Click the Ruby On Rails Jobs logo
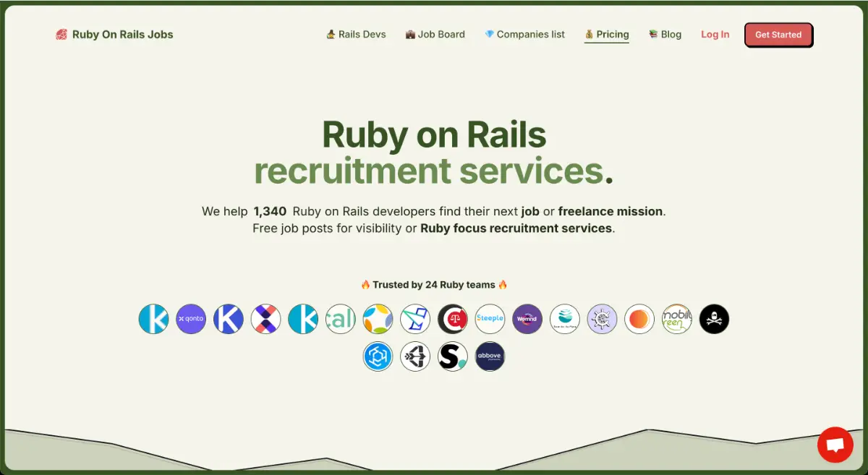Viewport: 868px width, 475px height. 114,34
